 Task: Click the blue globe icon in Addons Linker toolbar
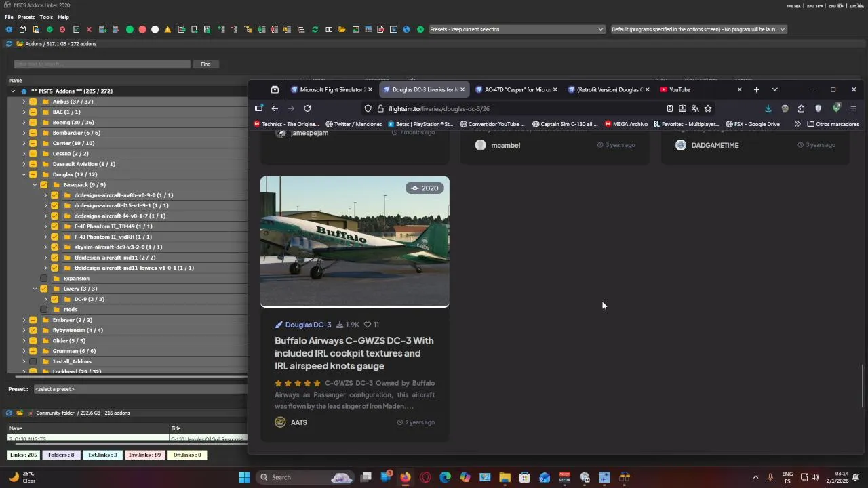[x=407, y=29]
